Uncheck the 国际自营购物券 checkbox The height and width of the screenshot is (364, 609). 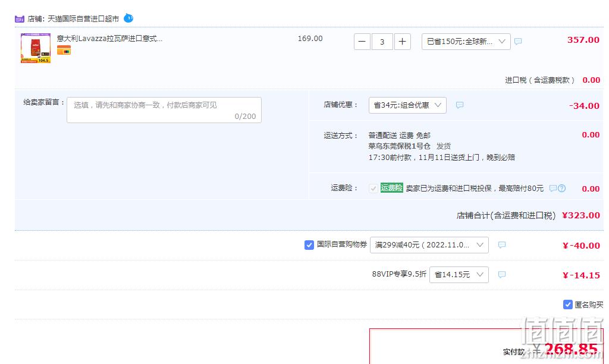(309, 244)
